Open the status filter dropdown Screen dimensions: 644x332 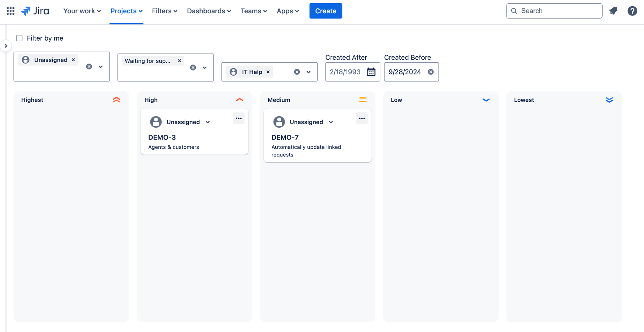(205, 68)
